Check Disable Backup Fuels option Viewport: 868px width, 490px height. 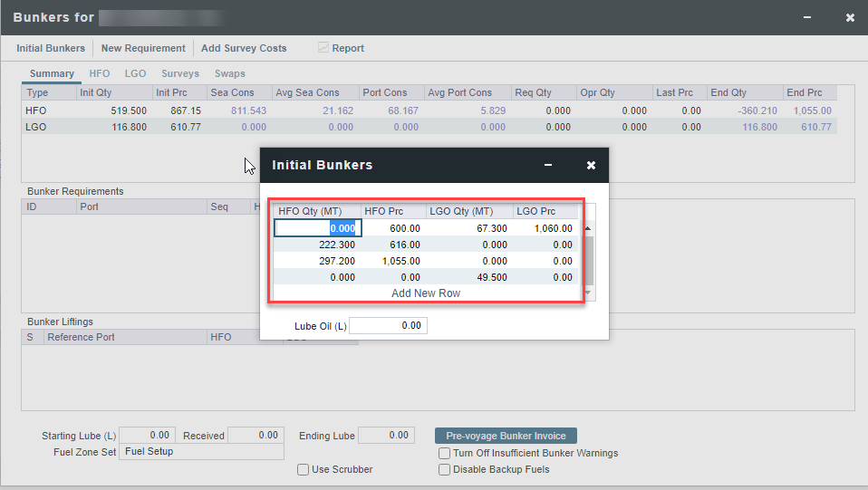click(x=444, y=469)
